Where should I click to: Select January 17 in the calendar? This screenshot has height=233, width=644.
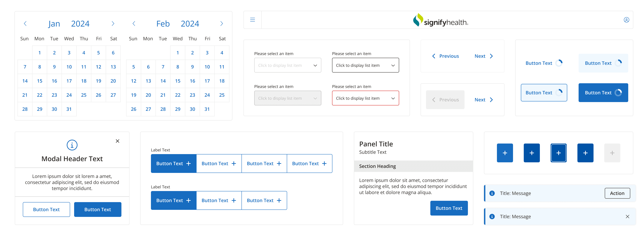click(x=69, y=81)
